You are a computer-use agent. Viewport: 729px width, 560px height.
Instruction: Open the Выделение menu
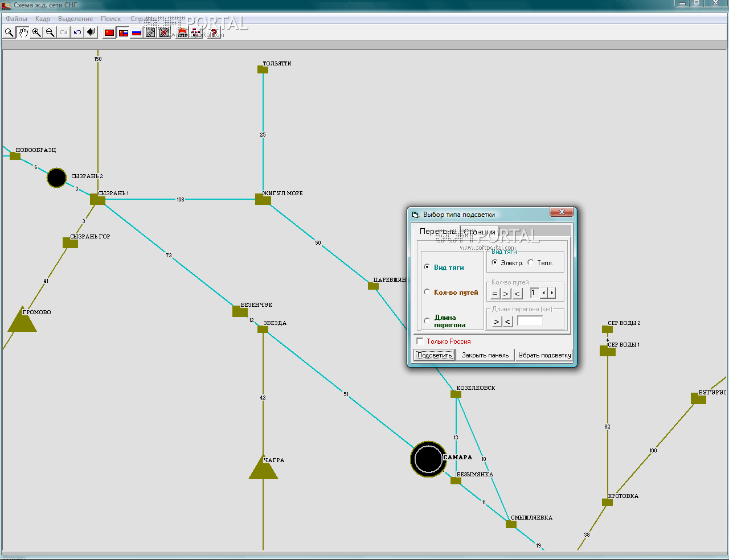75,19
